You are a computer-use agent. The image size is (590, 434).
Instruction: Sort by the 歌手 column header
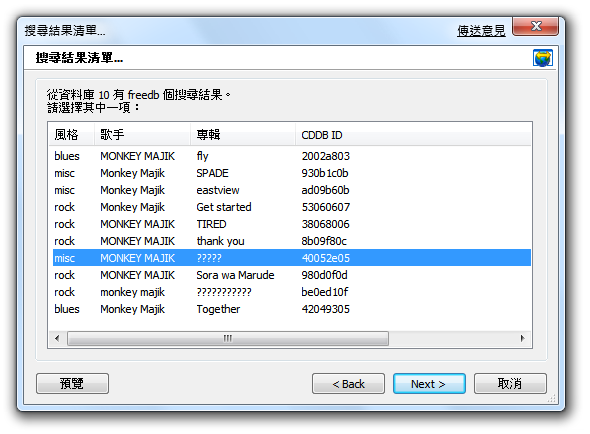[x=142, y=135]
